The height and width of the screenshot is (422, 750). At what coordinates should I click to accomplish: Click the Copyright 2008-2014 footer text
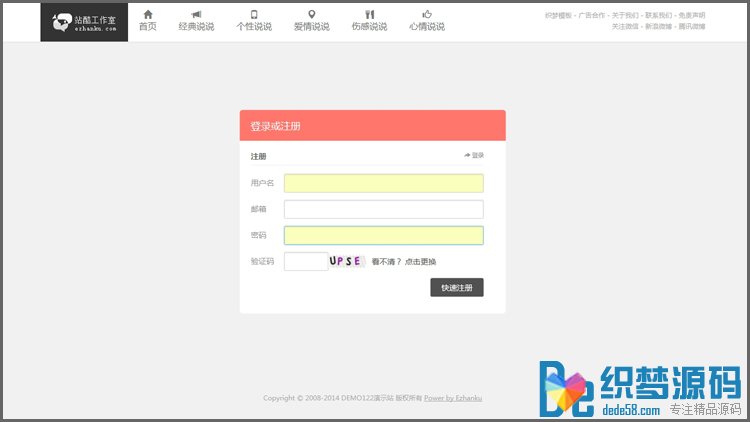pos(342,398)
